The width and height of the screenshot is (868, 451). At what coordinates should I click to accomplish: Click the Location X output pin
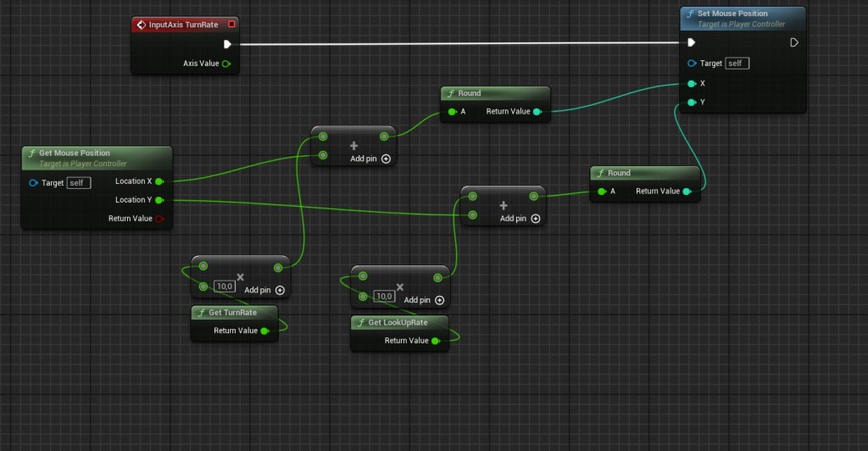click(159, 181)
